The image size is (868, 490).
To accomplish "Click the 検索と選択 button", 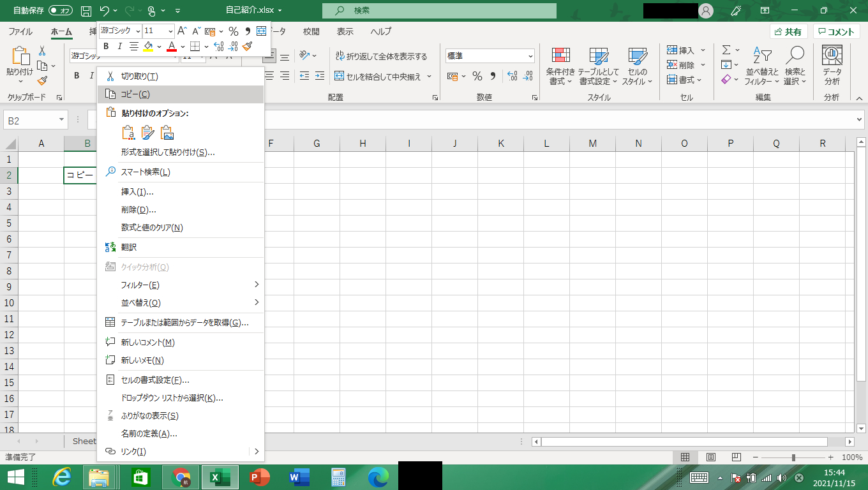I will click(795, 66).
